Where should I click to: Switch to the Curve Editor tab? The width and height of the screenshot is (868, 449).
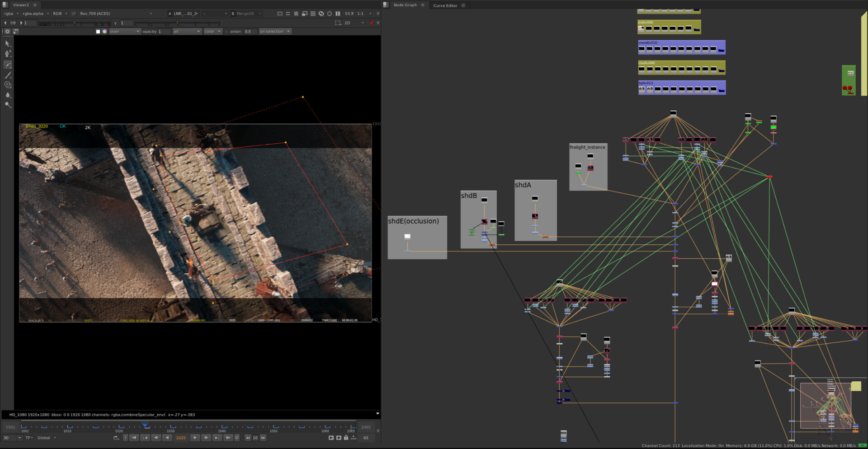445,5
